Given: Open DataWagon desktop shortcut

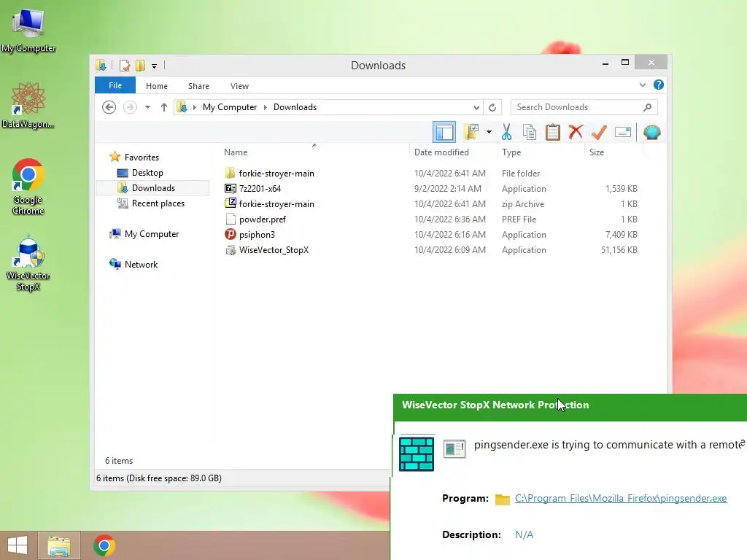Looking at the screenshot, I should point(28,106).
